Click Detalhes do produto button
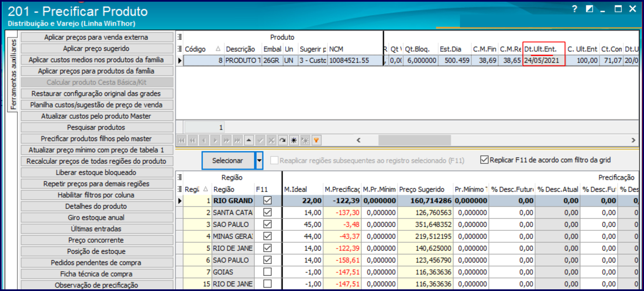The width and height of the screenshot is (644, 291). coord(96,206)
